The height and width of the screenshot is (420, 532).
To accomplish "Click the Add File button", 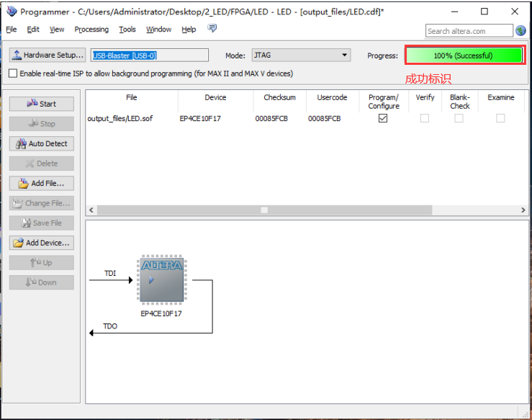I will (x=41, y=183).
